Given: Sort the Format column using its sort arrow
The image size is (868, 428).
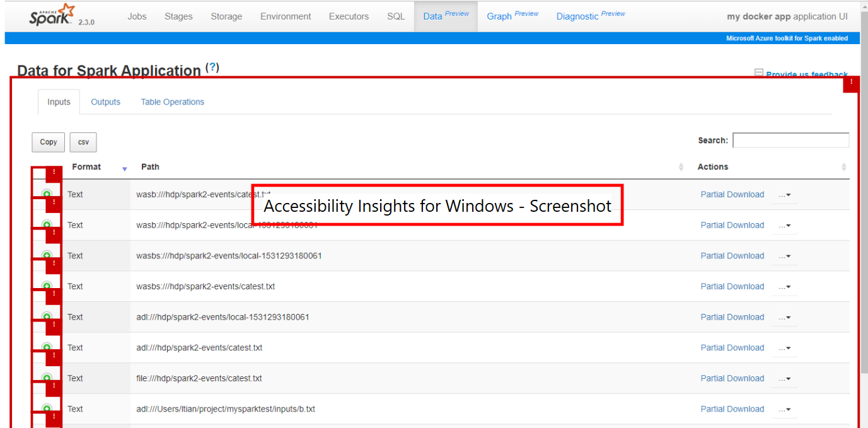Looking at the screenshot, I should tap(124, 168).
